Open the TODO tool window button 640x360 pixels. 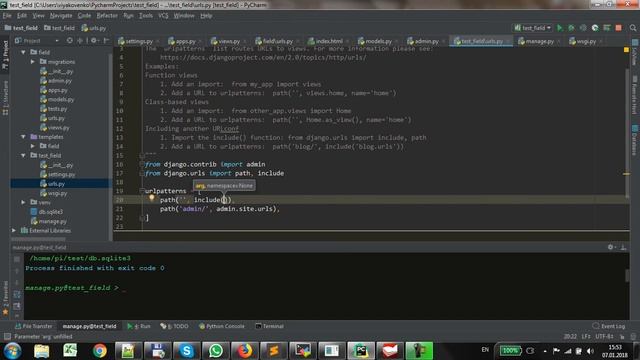click(x=174, y=326)
